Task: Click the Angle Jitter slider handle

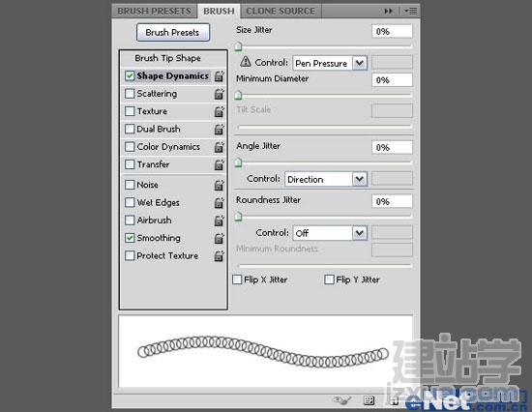Action: pyautogui.click(x=238, y=162)
